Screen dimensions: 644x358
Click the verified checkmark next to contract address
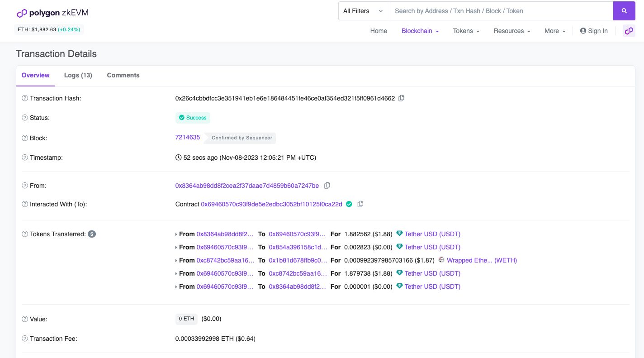pos(349,204)
